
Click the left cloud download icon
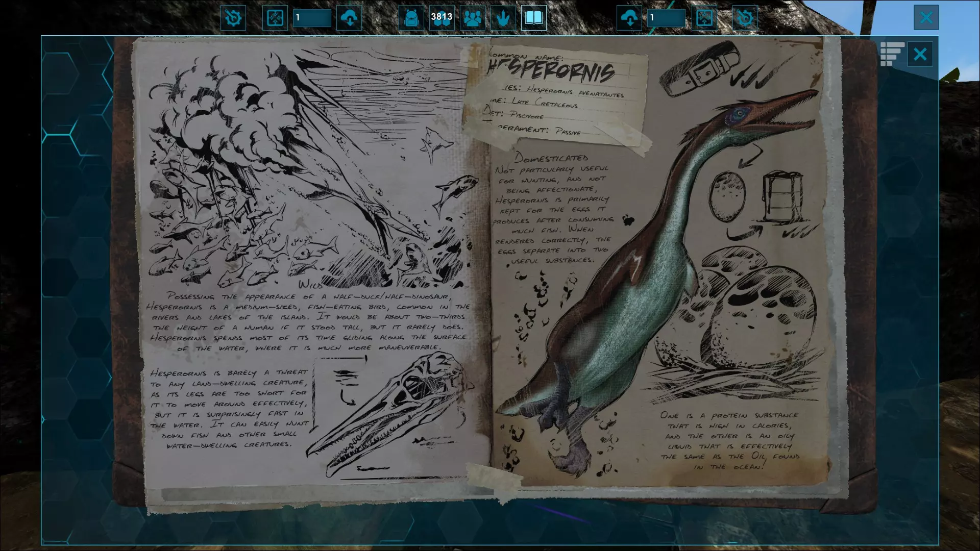click(350, 18)
